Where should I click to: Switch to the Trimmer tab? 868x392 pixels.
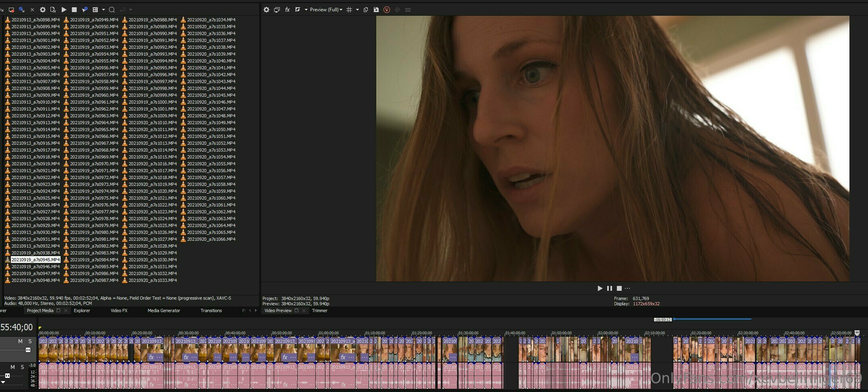pos(319,311)
